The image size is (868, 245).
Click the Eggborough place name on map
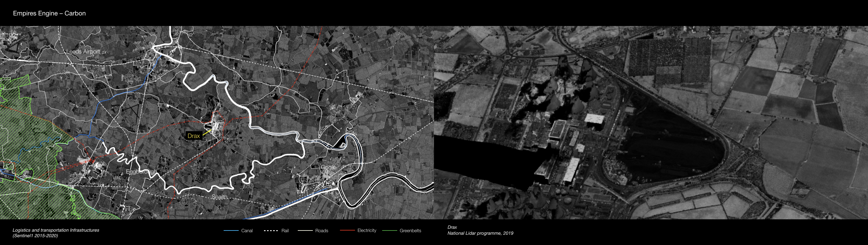pyautogui.click(x=141, y=172)
